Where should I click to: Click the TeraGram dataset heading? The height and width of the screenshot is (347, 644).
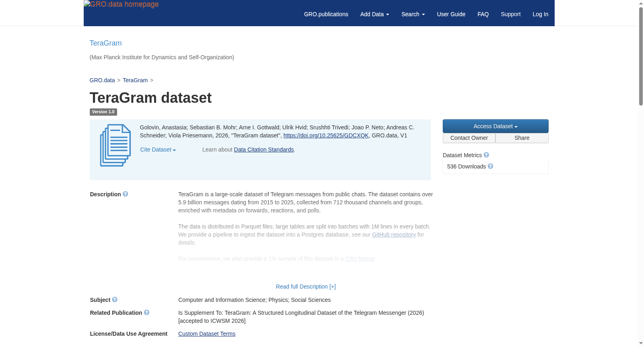151,98
